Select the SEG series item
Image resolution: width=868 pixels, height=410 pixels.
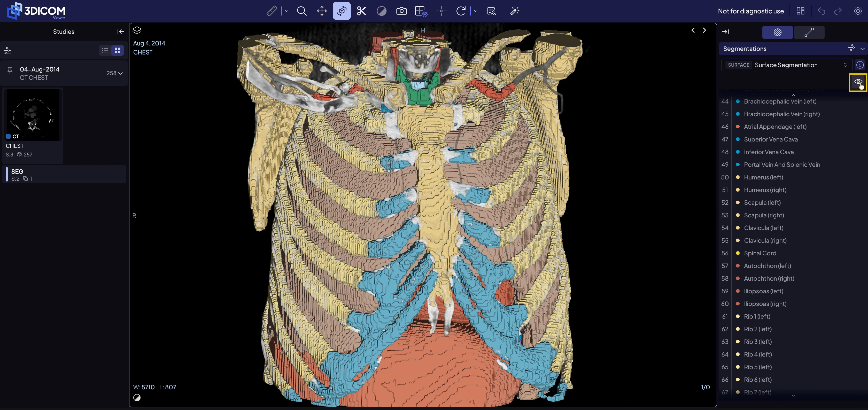point(64,175)
